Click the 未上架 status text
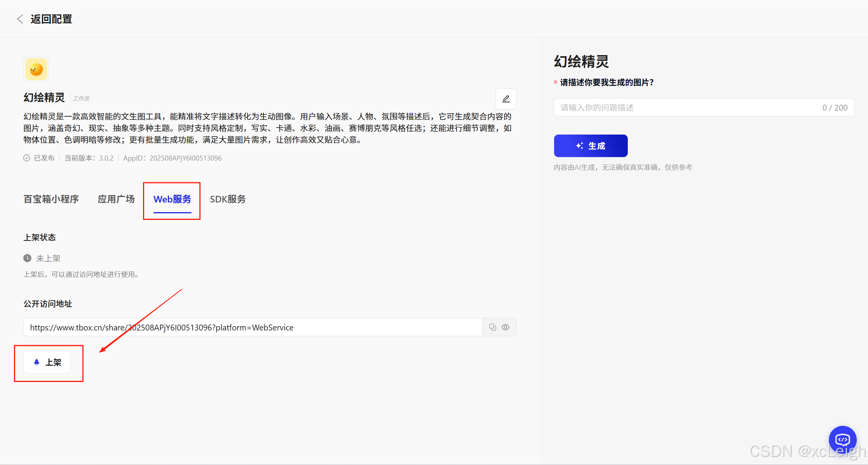868x465 pixels. (x=48, y=258)
